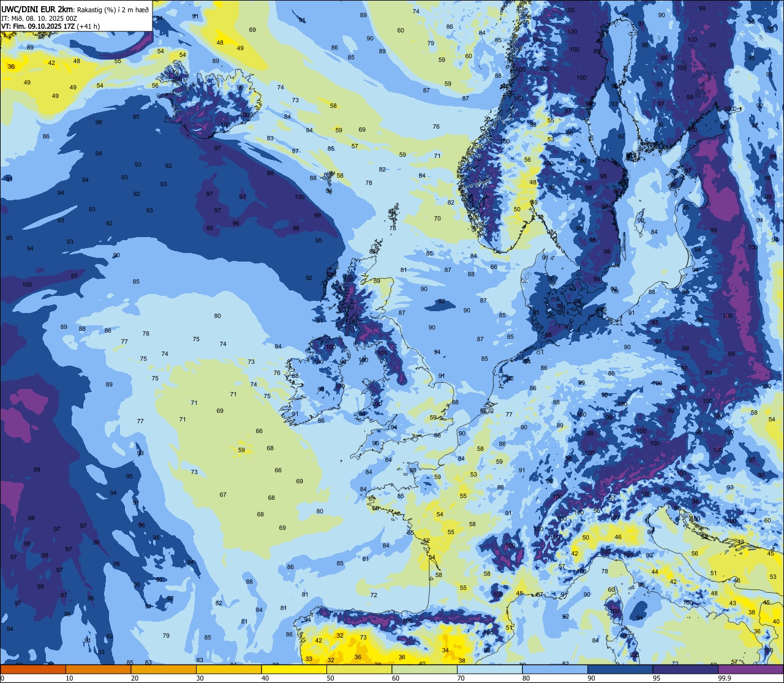Select the 40–50% bright yellow legend swatch

pyautogui.click(x=294, y=669)
